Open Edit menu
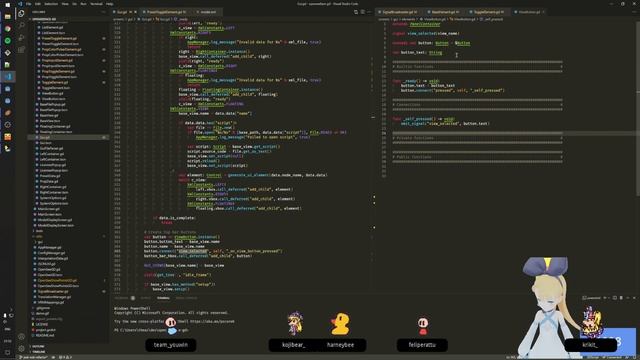 coord(38,4)
